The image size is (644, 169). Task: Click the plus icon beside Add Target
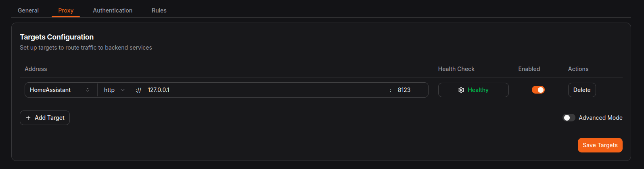pyautogui.click(x=28, y=118)
